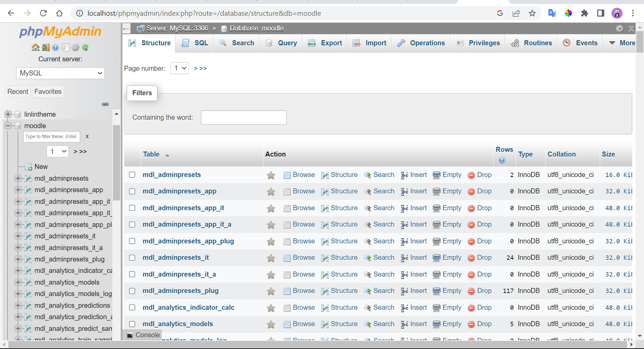This screenshot has height=349, width=644.
Task: Open sidebar table page number dropdown
Action: [x=58, y=151]
